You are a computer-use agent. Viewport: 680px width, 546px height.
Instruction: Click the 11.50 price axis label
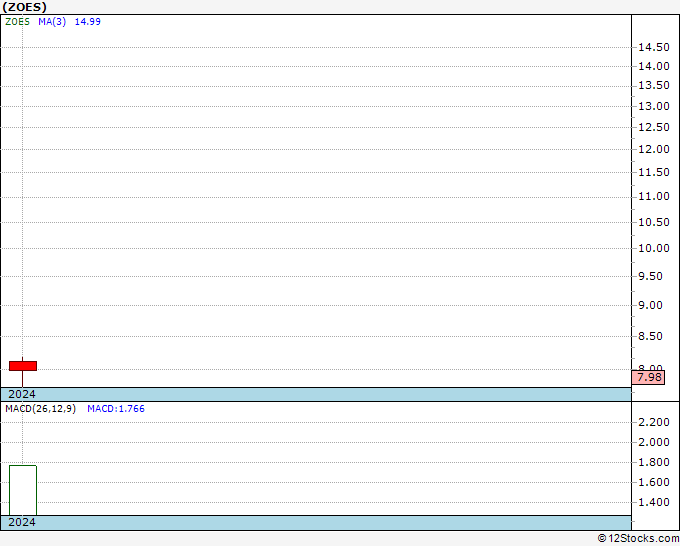[654, 173]
